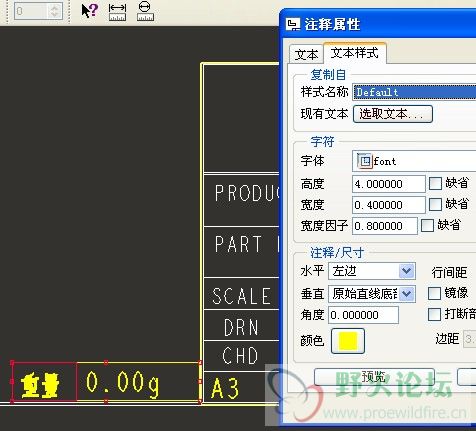Image resolution: width=476 pixels, height=431 pixels.
Task: Click the 预览 button
Action: click(x=374, y=377)
